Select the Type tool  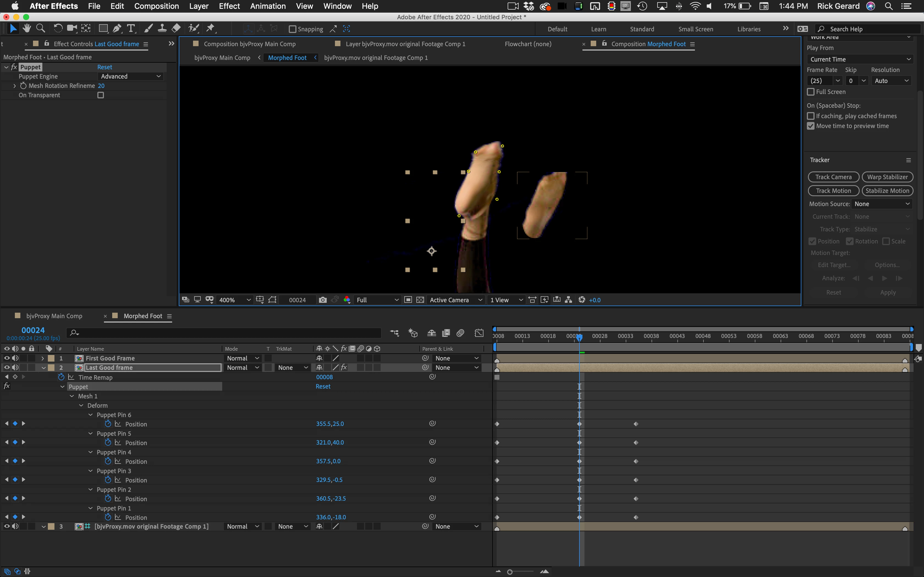pyautogui.click(x=131, y=28)
